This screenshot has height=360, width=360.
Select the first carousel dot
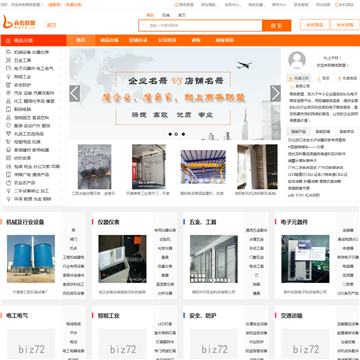(170, 134)
